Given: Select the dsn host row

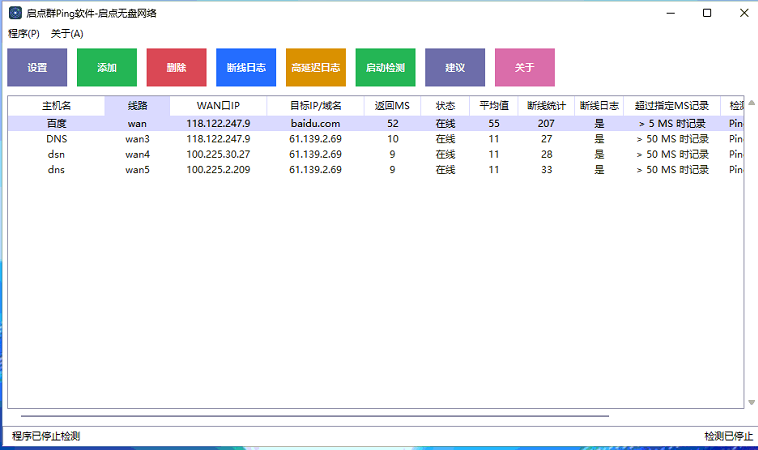Looking at the screenshot, I should 376,155.
